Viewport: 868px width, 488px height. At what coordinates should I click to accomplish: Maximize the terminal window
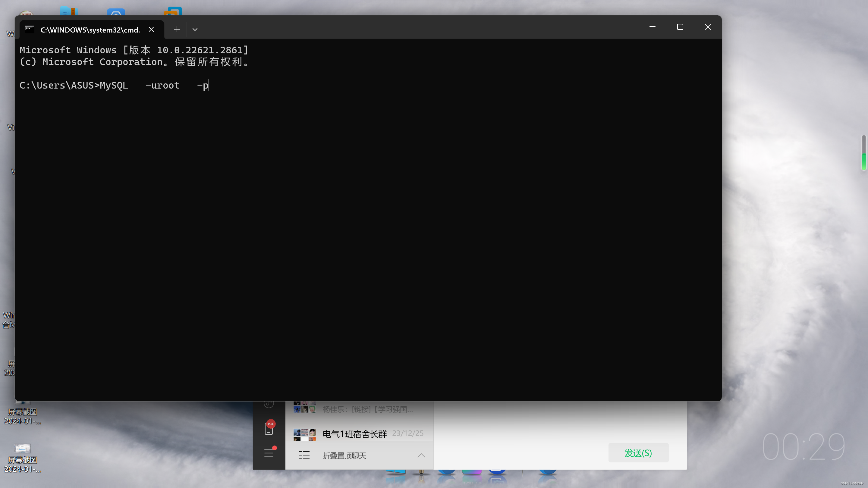[680, 27]
